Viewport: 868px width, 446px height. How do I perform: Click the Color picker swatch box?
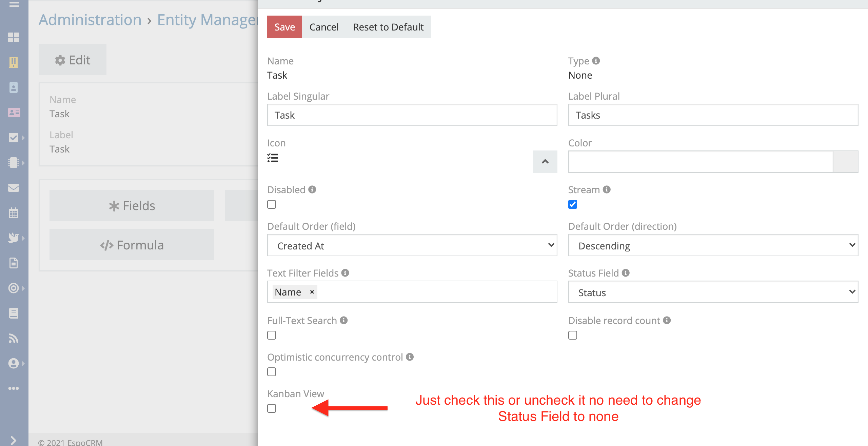pos(845,162)
